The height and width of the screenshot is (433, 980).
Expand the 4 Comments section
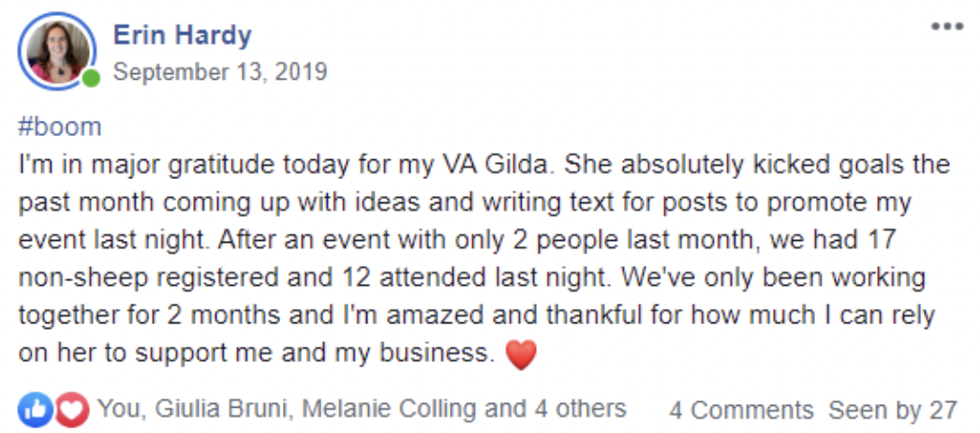tap(741, 410)
